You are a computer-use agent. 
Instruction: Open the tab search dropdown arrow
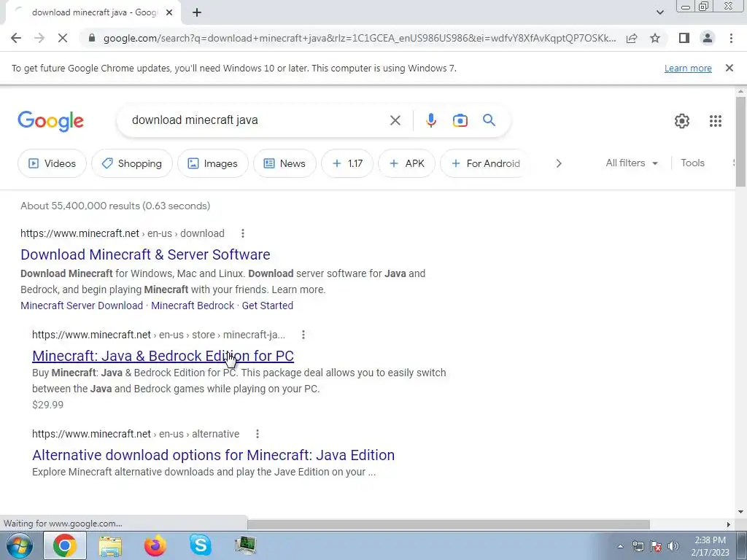659,12
